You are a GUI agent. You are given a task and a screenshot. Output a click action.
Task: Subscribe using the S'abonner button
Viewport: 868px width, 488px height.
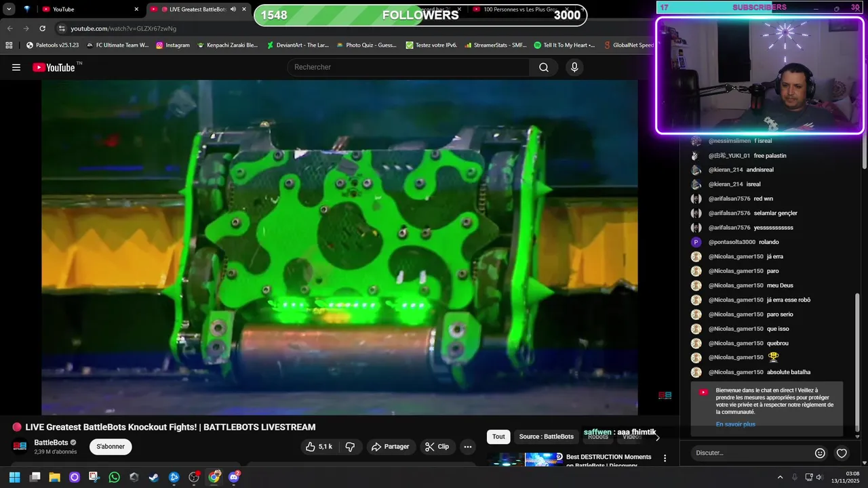coord(111,447)
